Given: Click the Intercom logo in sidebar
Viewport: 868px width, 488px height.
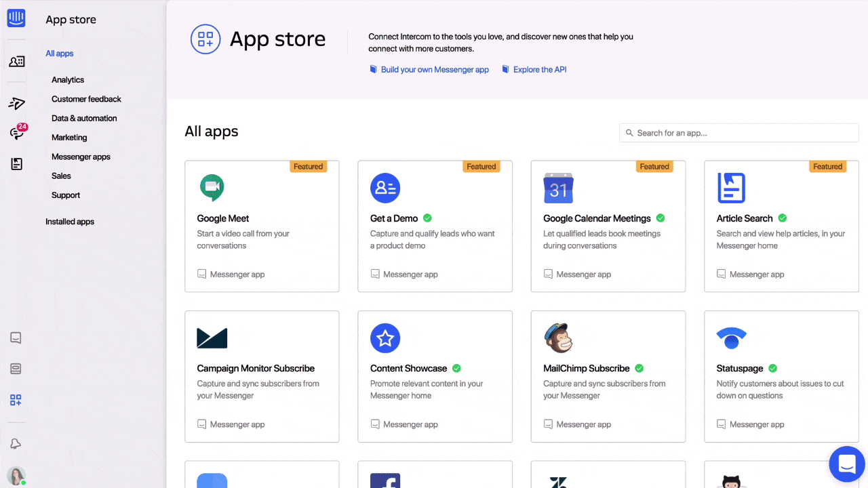Looking at the screenshot, I should (x=16, y=18).
